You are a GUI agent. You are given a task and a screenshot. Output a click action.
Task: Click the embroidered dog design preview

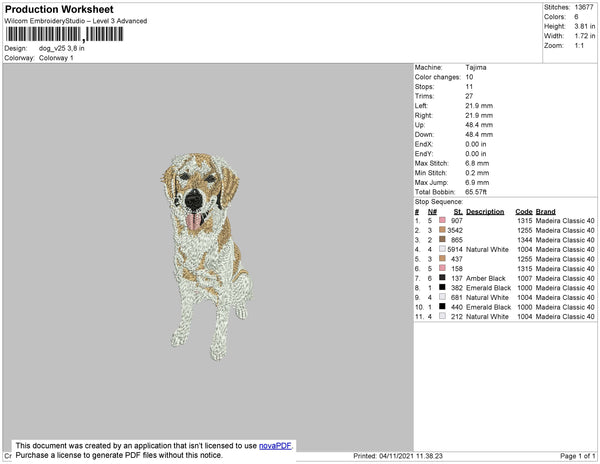[x=207, y=256]
